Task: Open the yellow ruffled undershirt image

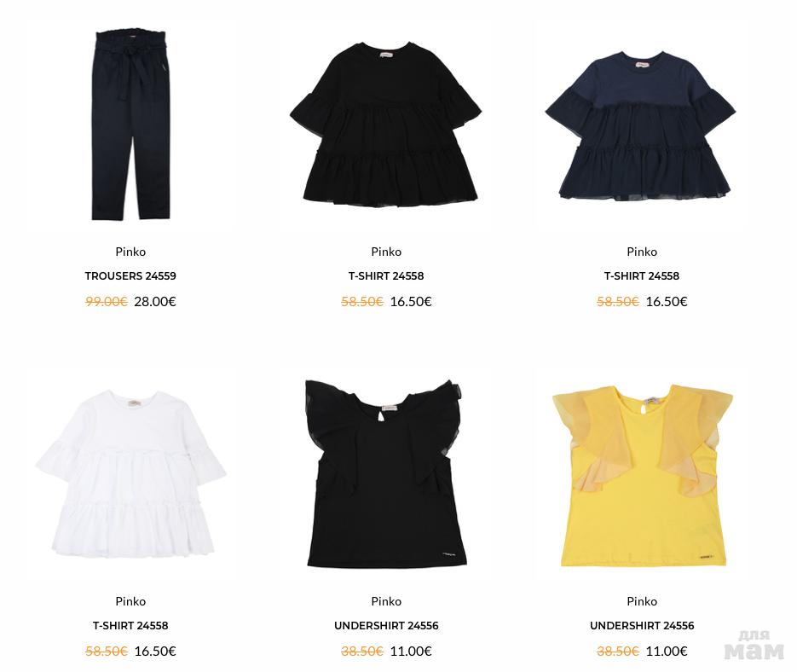Action: click(x=642, y=476)
